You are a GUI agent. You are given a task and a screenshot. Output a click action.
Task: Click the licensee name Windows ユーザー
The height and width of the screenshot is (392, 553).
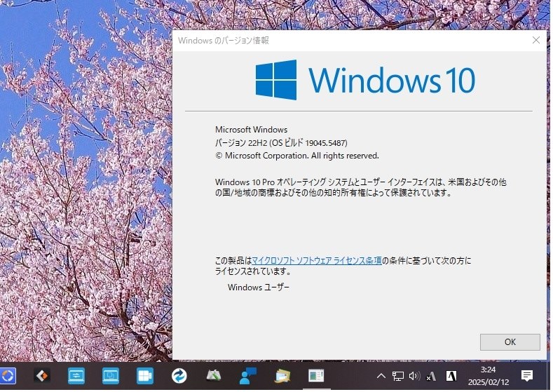[x=259, y=288]
